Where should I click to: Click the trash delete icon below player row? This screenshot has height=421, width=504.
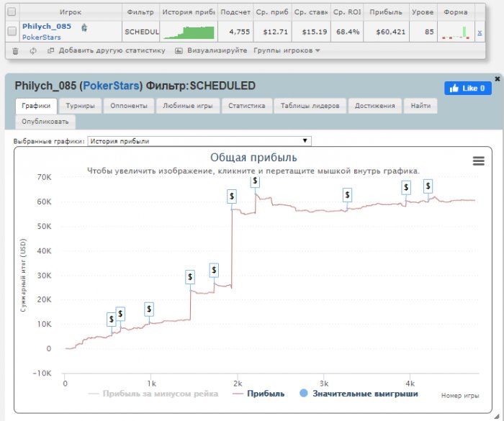[x=15, y=51]
